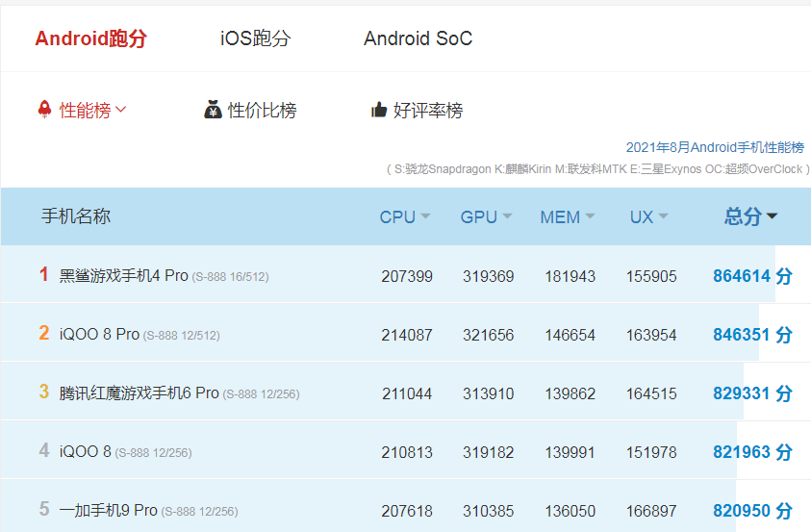Click the MEM score 181943
The width and height of the screenshot is (811, 532).
coord(570,276)
